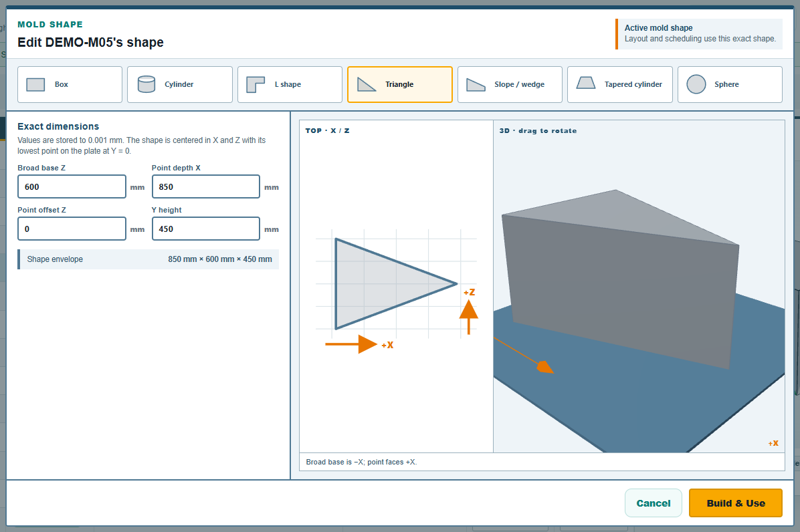
Task: Select the Slope / wedge icon
Action: (x=476, y=85)
